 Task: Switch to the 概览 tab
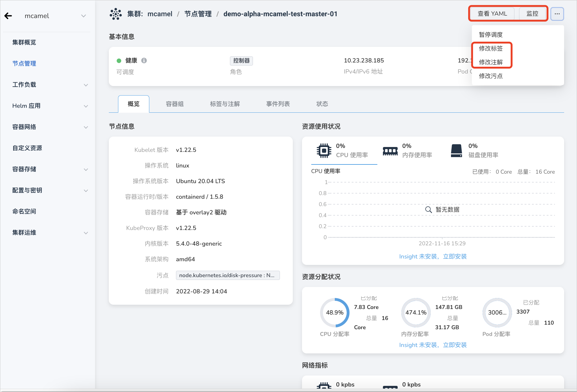pyautogui.click(x=134, y=104)
